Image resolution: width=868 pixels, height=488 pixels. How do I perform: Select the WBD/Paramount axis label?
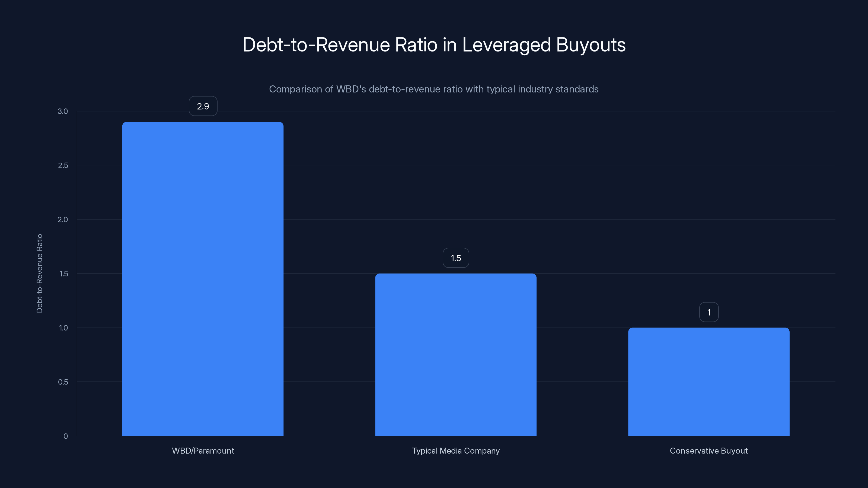click(203, 451)
